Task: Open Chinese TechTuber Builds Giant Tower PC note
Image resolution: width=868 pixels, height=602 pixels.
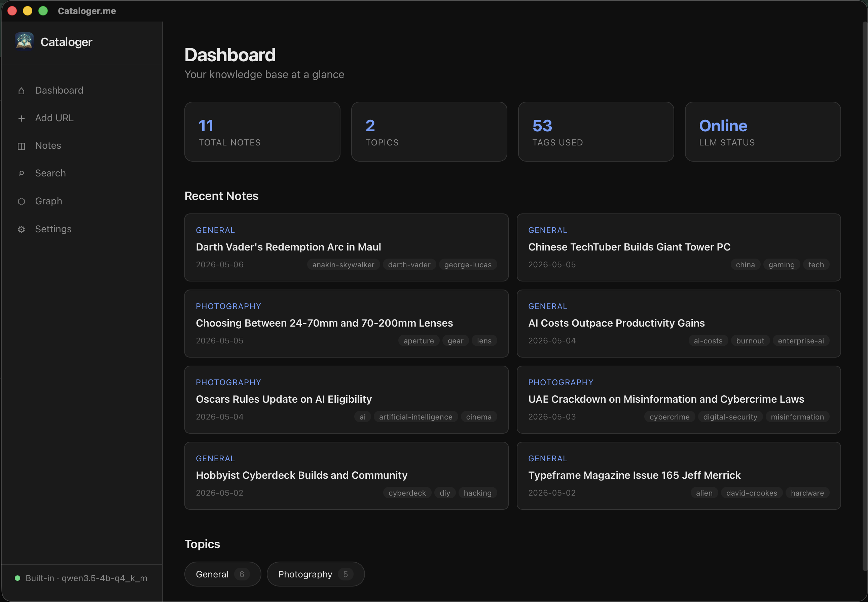Action: coord(679,247)
